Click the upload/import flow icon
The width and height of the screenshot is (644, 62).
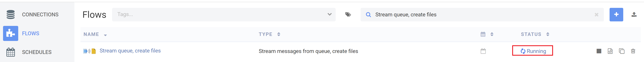click(x=634, y=15)
